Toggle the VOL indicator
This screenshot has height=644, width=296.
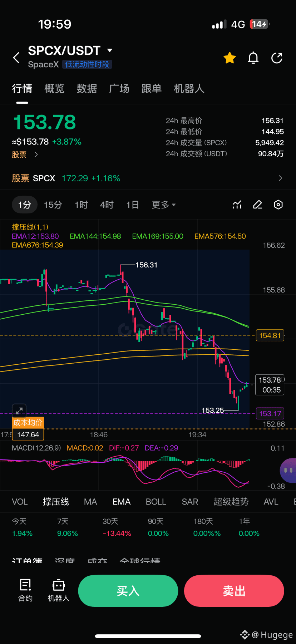[x=20, y=502]
